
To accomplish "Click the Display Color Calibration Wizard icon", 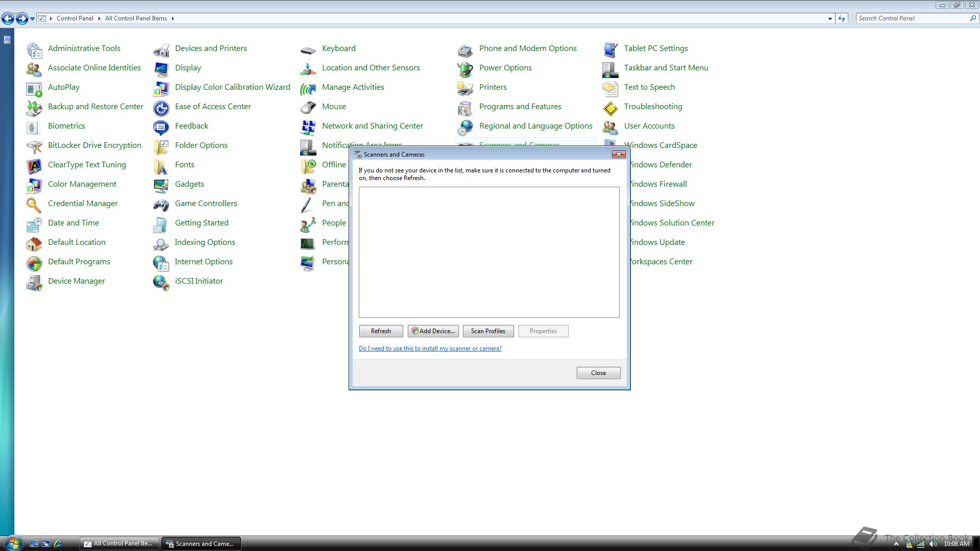I will (161, 88).
